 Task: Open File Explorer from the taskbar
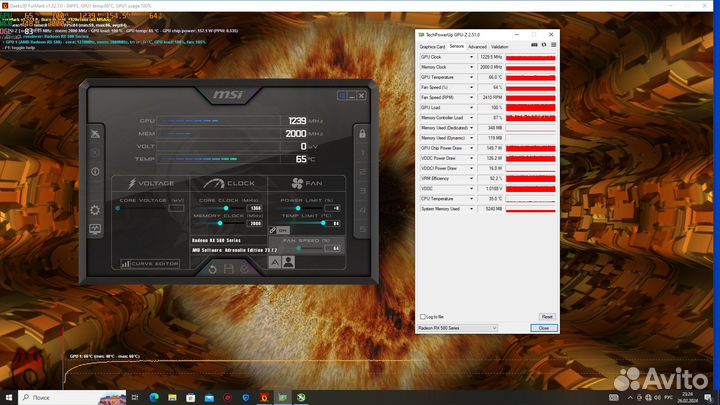(172, 397)
